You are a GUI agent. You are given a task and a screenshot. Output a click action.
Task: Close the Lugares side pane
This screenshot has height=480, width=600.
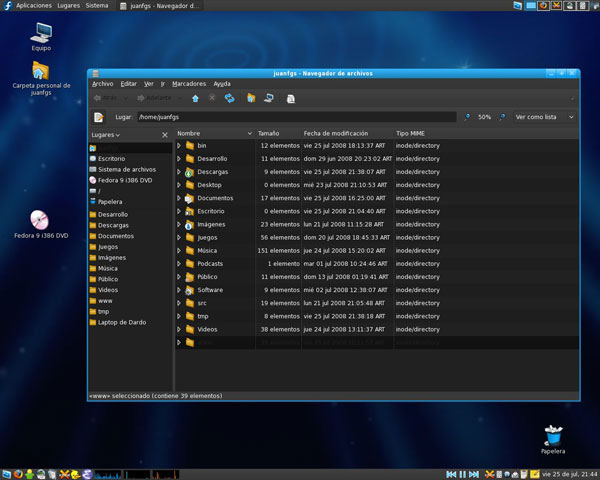[165, 135]
